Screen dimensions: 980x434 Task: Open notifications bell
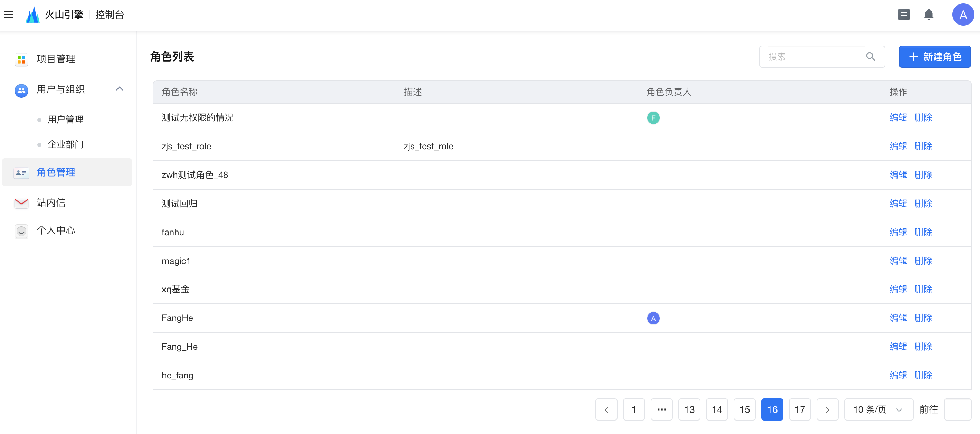click(x=929, y=15)
